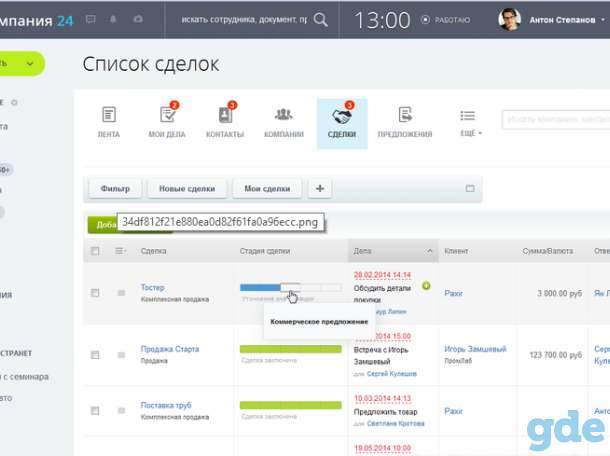Click the cloud drive icon in header
Screen dimensions: 610x456
138,19
